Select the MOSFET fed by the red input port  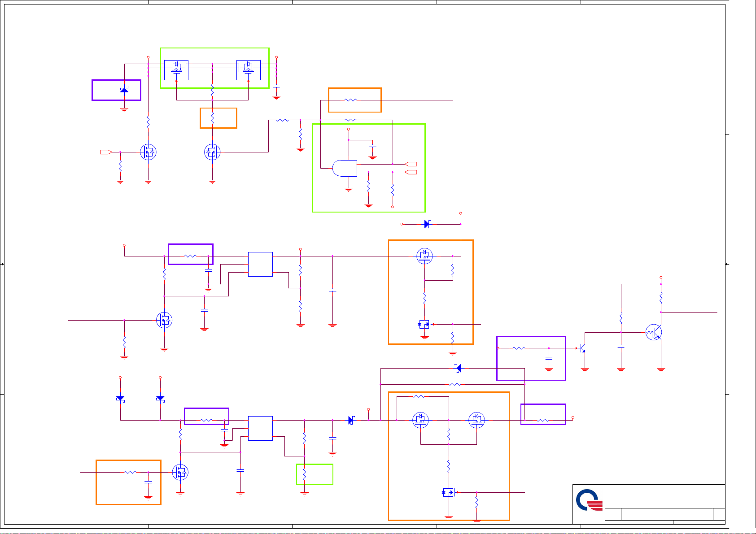click(x=149, y=152)
